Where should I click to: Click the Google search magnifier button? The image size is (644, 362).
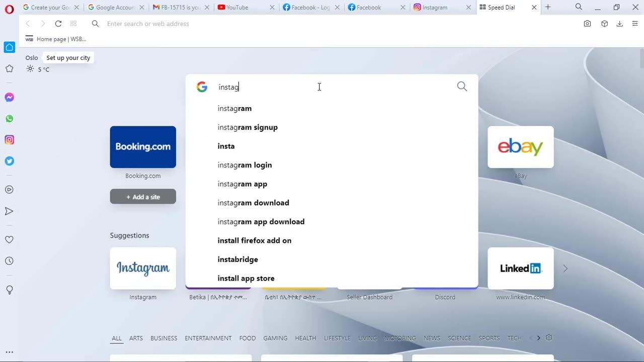click(x=462, y=86)
